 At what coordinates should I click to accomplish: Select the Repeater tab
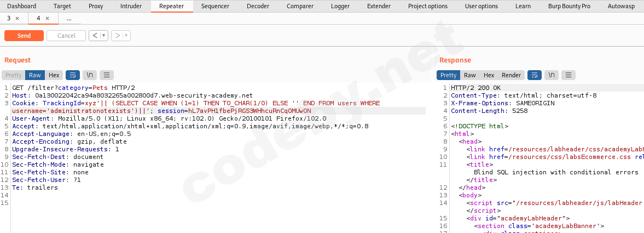(172, 6)
